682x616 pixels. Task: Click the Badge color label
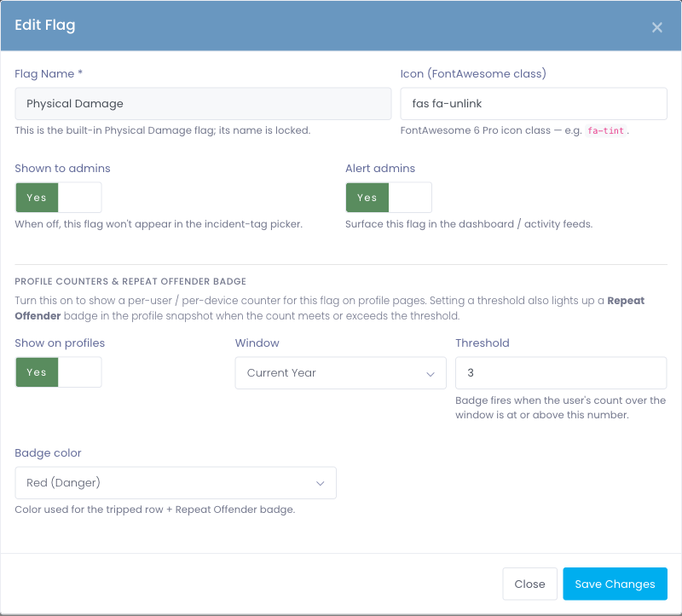[48, 453]
